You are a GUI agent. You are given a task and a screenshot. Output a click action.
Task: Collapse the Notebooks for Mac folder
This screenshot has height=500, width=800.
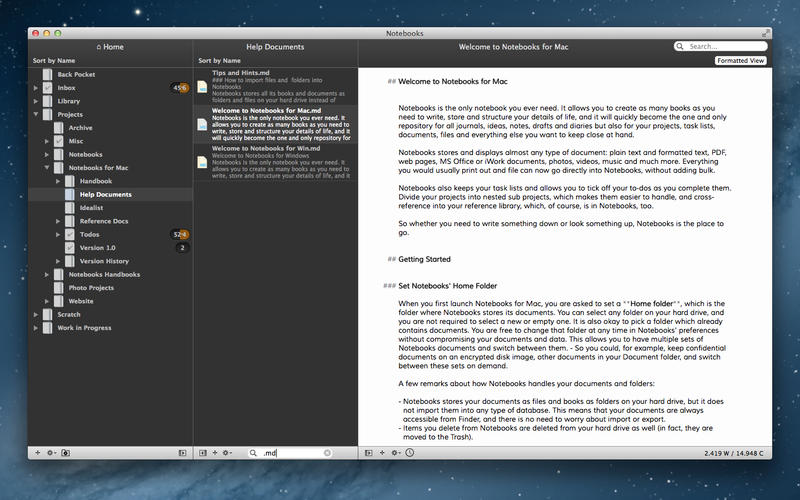(48, 168)
